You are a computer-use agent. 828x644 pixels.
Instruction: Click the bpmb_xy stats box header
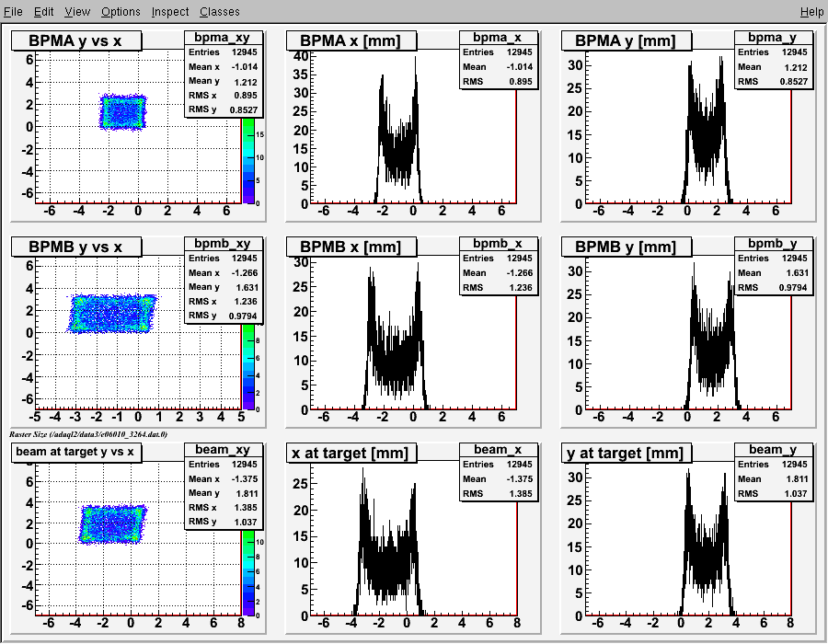tap(223, 244)
